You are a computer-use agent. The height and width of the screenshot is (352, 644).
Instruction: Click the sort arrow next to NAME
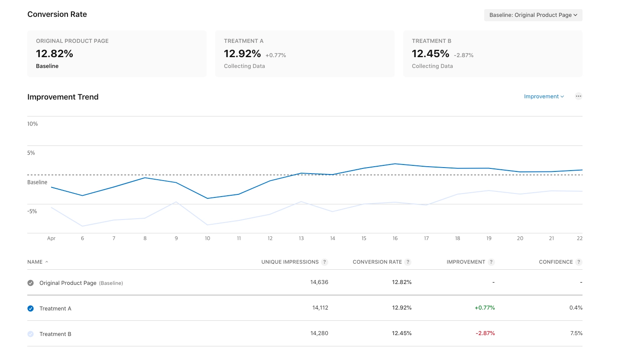[47, 262]
